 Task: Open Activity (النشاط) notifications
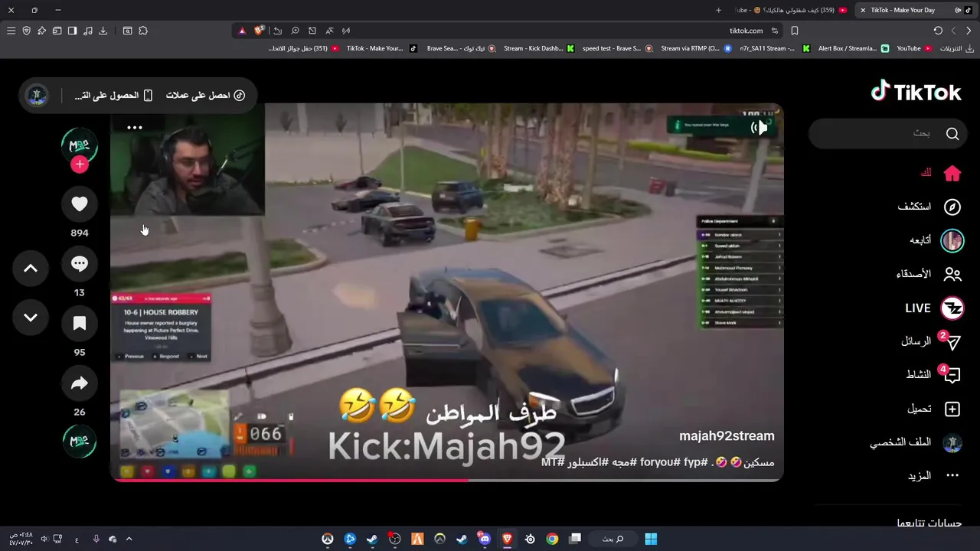click(x=933, y=375)
